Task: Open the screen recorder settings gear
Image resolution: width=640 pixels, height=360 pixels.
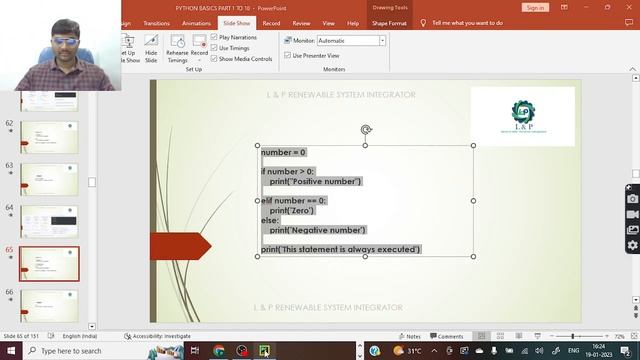Action: [x=632, y=245]
